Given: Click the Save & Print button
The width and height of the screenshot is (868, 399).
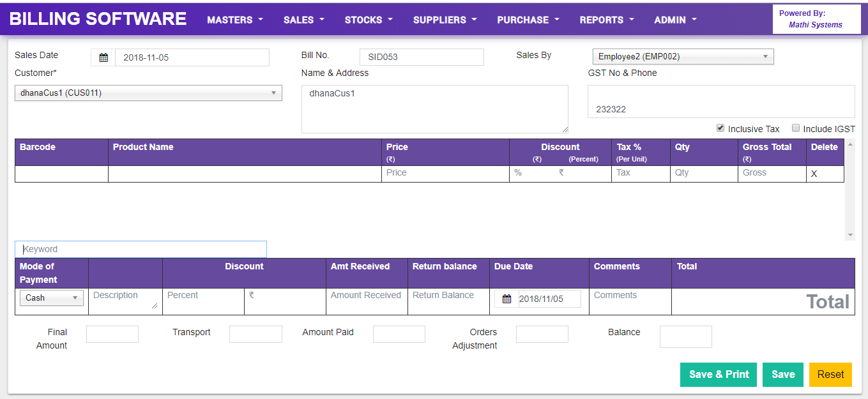Looking at the screenshot, I should tap(718, 375).
